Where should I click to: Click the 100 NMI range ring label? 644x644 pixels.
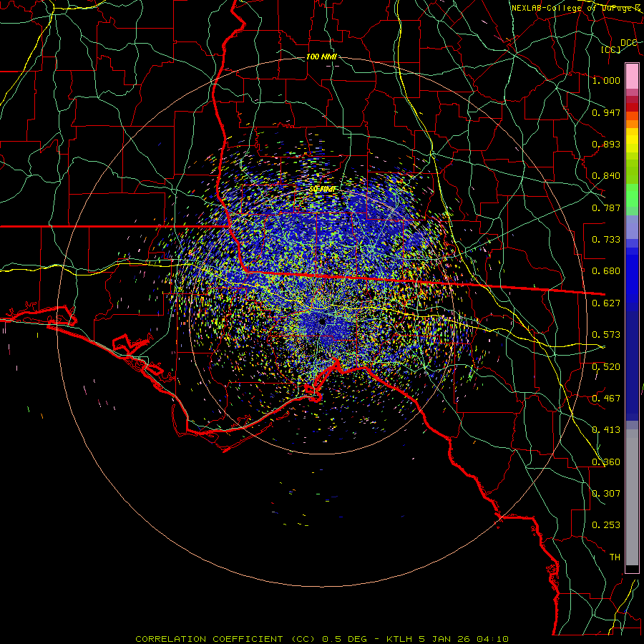tap(321, 57)
